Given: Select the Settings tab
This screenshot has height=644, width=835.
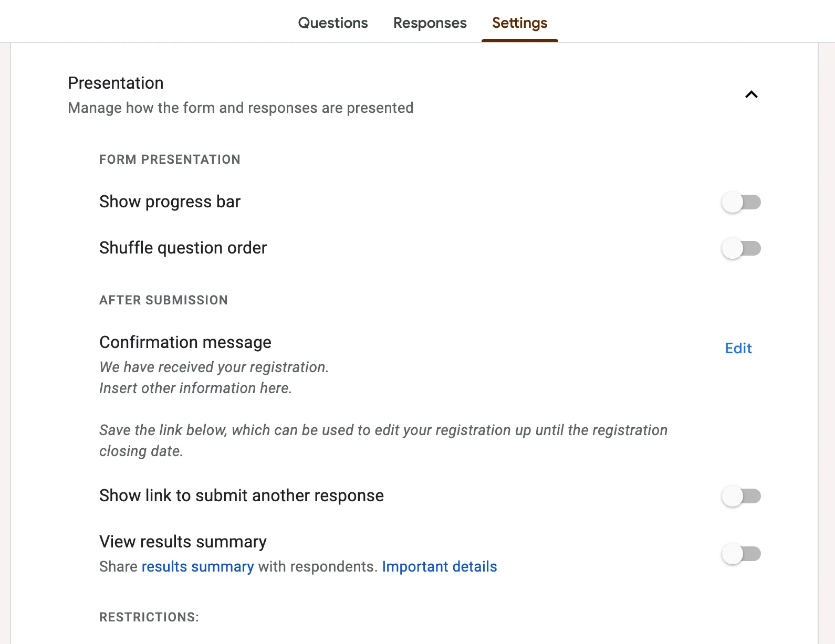Looking at the screenshot, I should pos(519,23).
